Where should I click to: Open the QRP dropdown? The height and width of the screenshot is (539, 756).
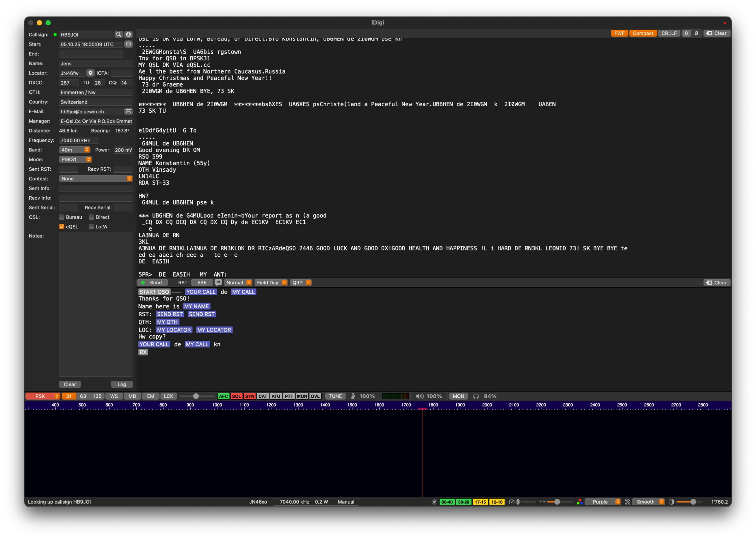[x=301, y=283]
